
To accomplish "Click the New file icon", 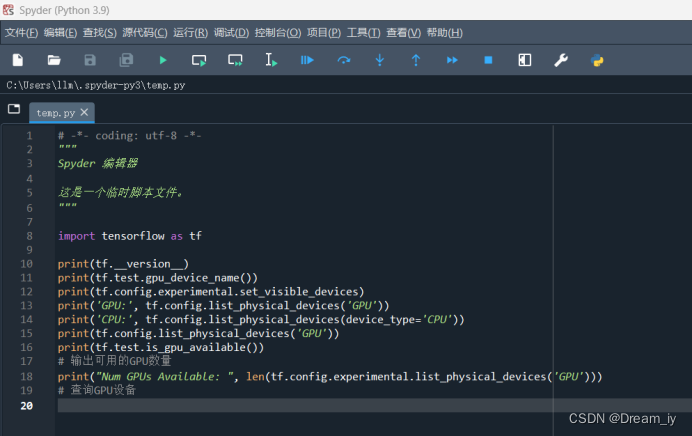I will [17, 60].
